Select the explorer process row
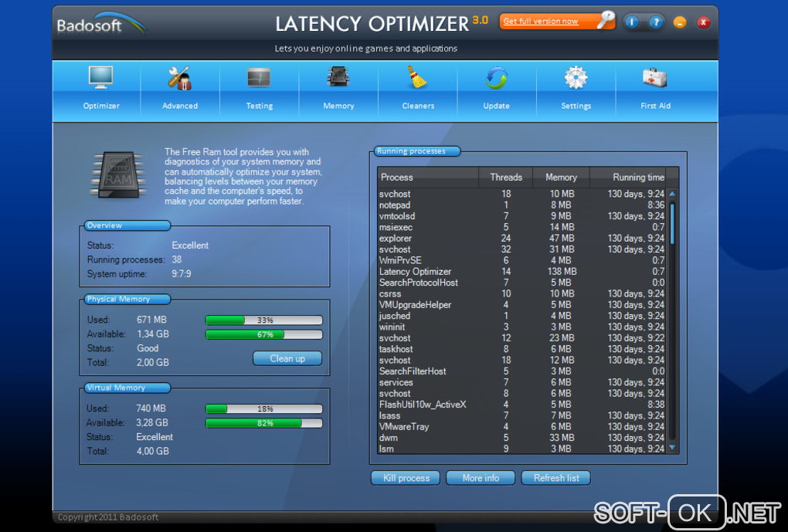 click(521, 238)
